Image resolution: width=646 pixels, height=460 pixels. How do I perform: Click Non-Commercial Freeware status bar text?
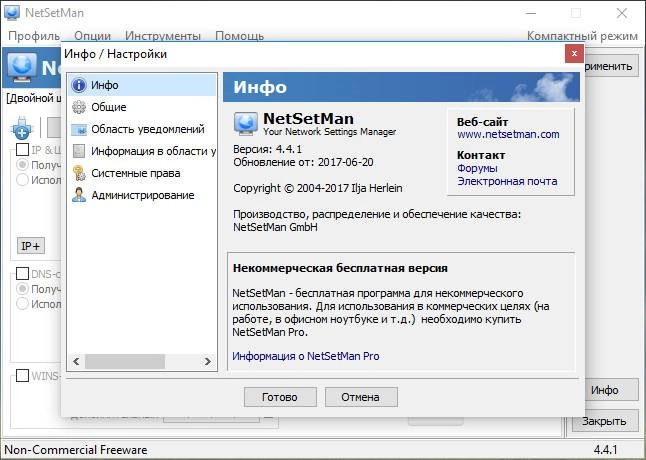(76, 450)
